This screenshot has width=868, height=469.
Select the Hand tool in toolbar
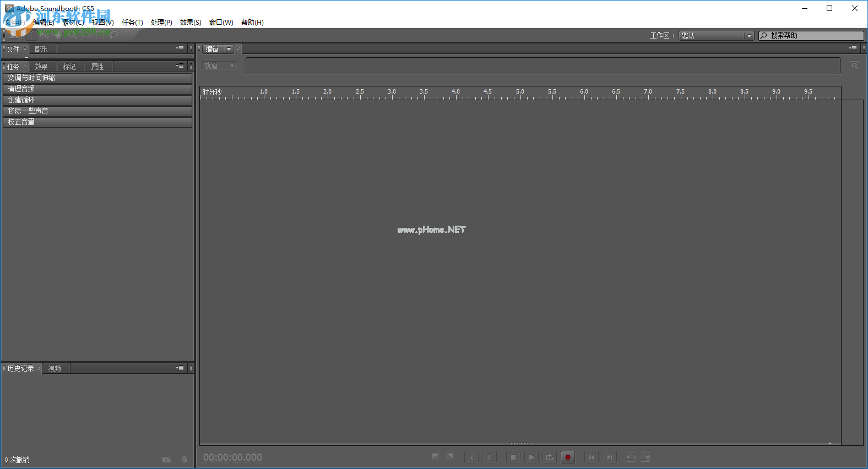(x=59, y=35)
